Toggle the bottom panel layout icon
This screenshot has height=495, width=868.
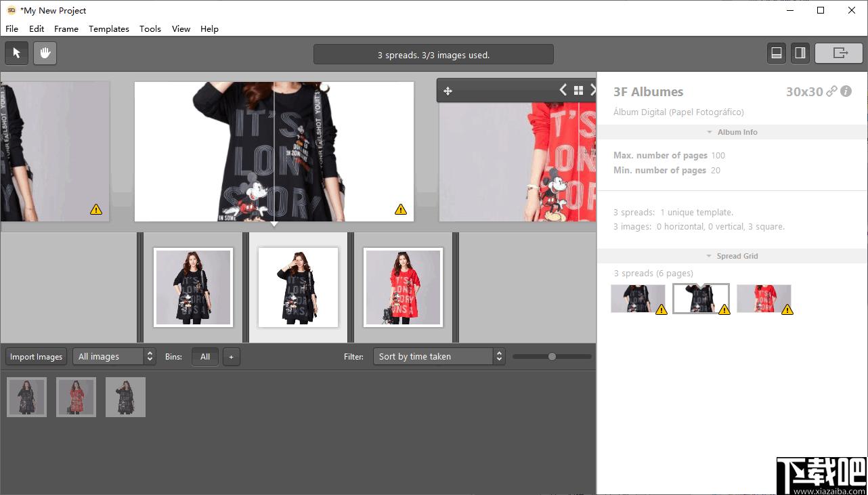point(777,53)
